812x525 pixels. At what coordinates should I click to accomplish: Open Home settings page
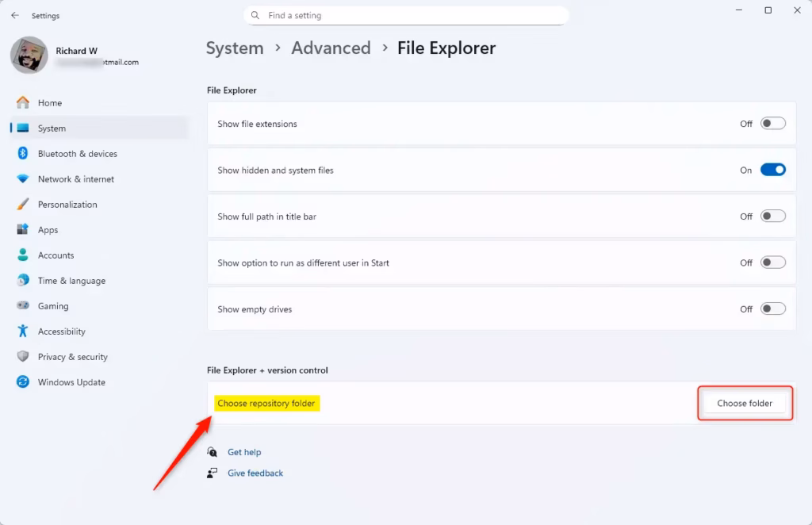pyautogui.click(x=99, y=102)
